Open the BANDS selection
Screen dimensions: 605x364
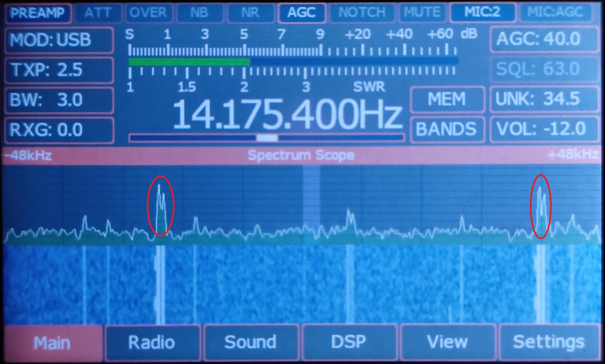[x=446, y=129]
